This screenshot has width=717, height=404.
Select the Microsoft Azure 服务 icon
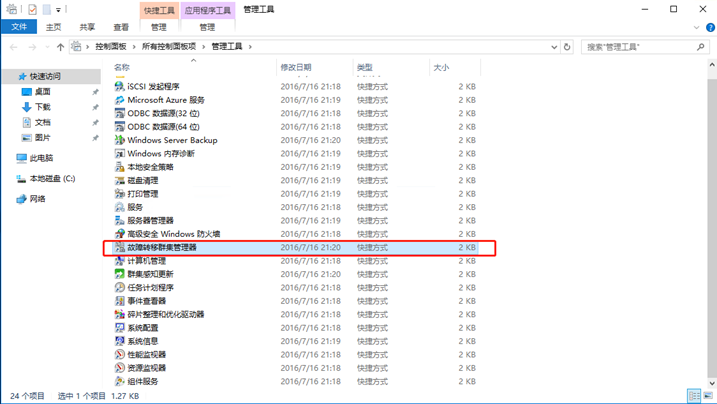pos(120,100)
